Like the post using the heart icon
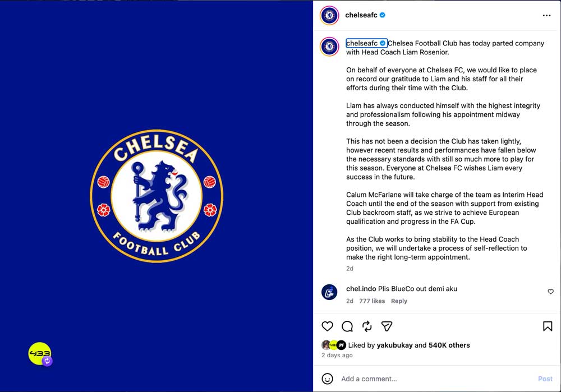The image size is (561, 392). (x=327, y=326)
